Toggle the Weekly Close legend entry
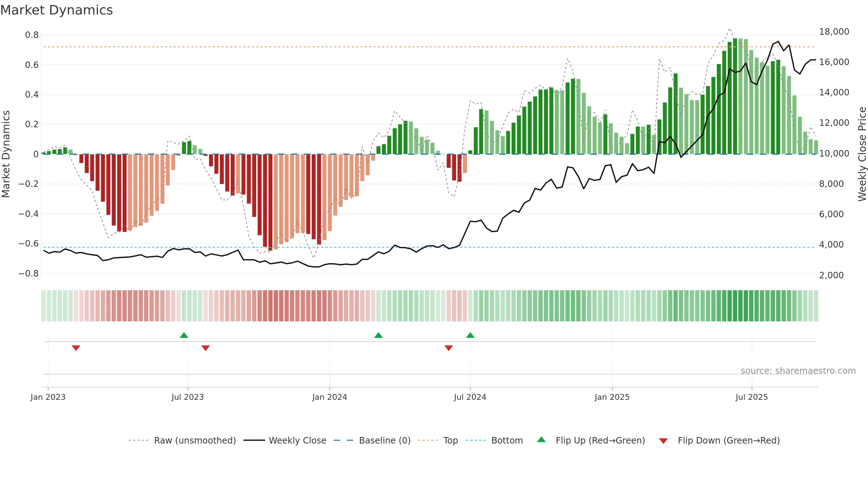The width and height of the screenshot is (868, 488). coord(285,440)
